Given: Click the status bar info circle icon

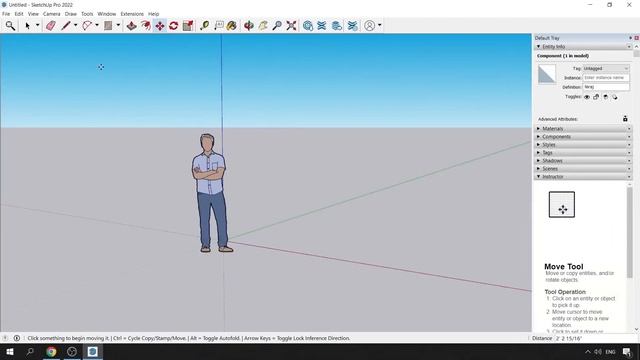Looking at the screenshot, I should [x=17, y=338].
